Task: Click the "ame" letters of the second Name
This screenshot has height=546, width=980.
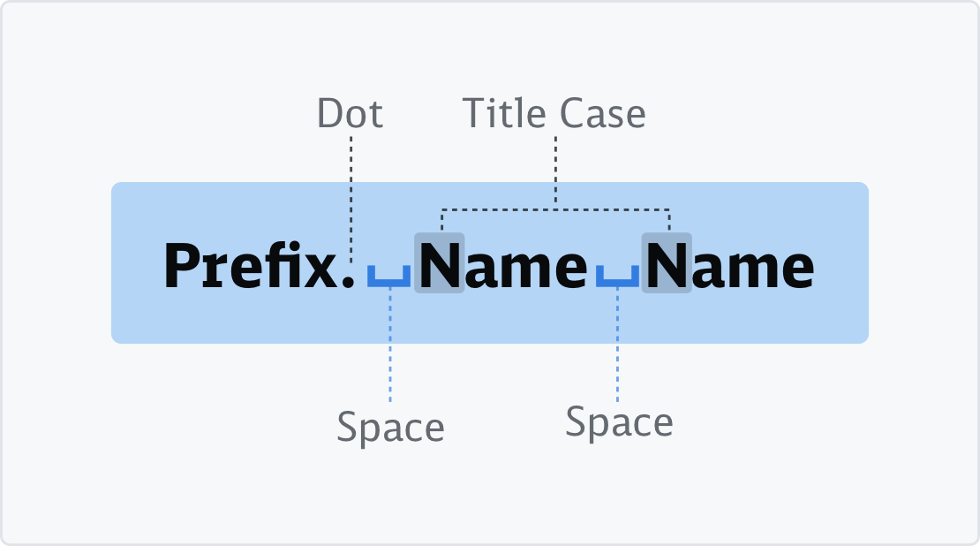Action: coord(753,269)
